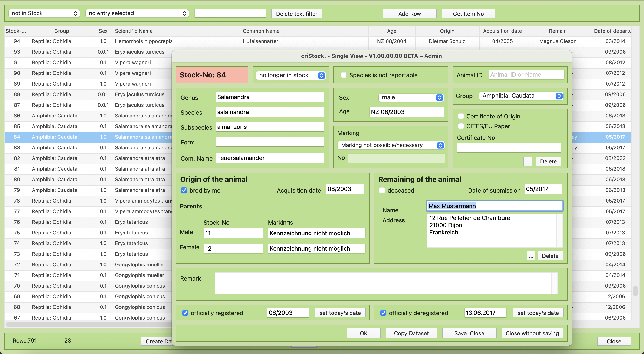This screenshot has height=354, width=644.
Task: Expand the Sex dropdown showing male
Action: 411,97
